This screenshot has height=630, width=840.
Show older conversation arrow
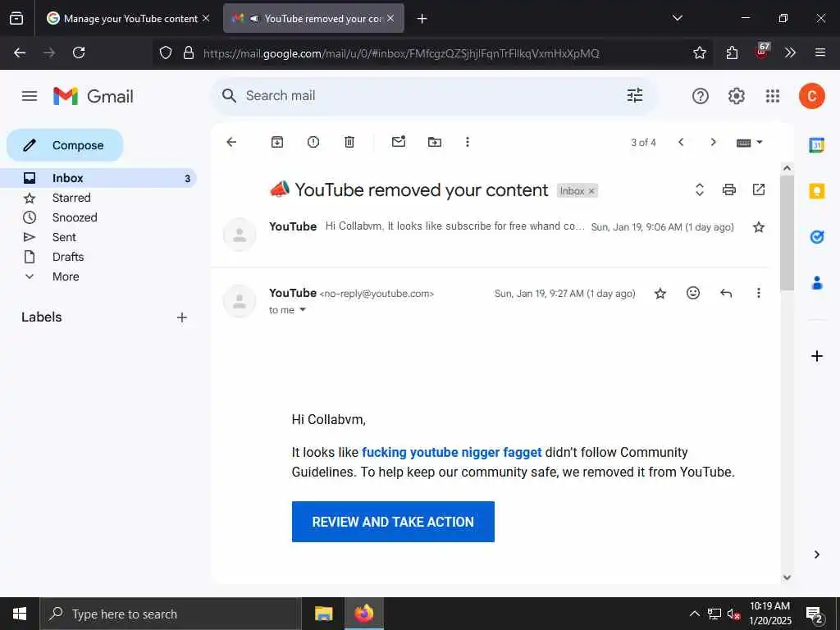713,142
